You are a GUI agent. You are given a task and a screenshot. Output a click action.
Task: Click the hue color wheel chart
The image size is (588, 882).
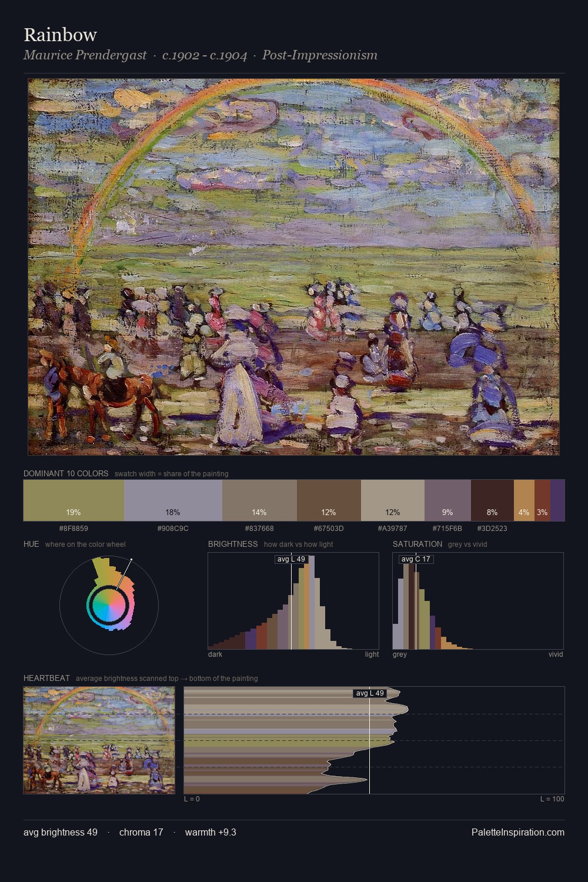tap(109, 604)
